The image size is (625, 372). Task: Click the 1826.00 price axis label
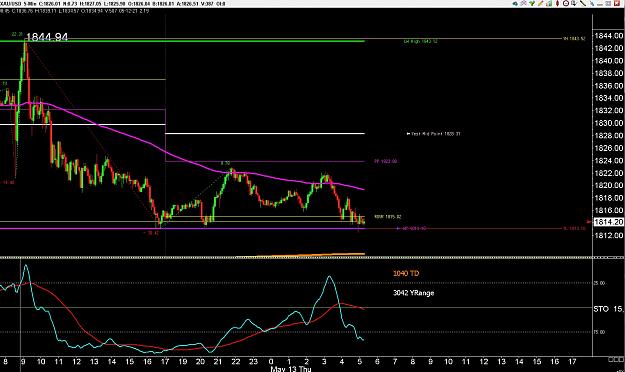(609, 148)
